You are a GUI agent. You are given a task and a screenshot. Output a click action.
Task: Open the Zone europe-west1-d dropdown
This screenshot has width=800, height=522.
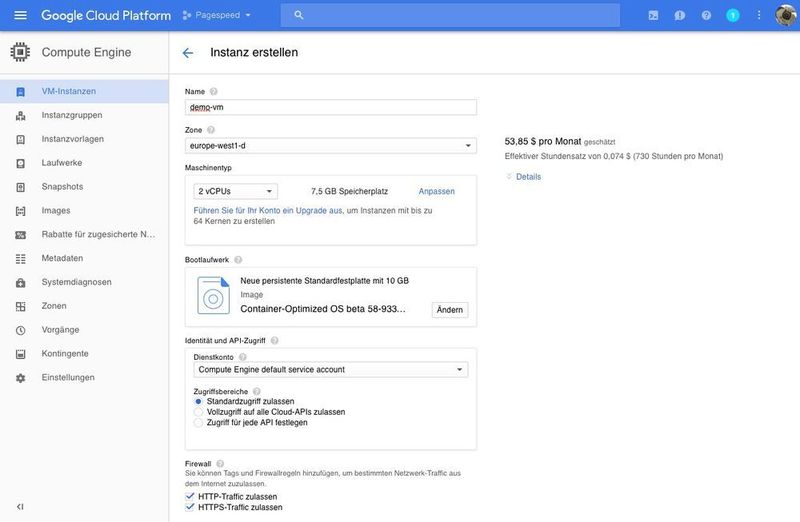coord(331,145)
